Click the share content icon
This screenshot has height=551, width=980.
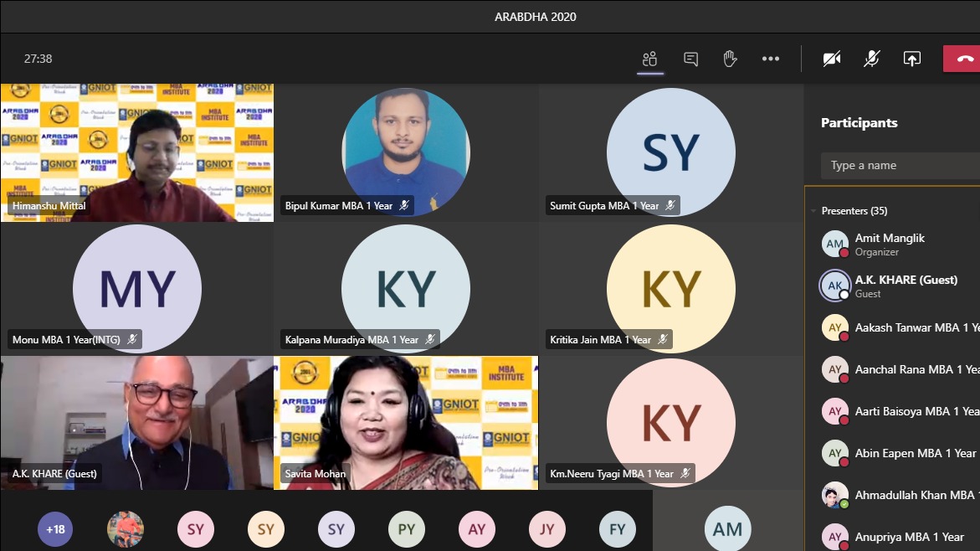click(x=911, y=59)
